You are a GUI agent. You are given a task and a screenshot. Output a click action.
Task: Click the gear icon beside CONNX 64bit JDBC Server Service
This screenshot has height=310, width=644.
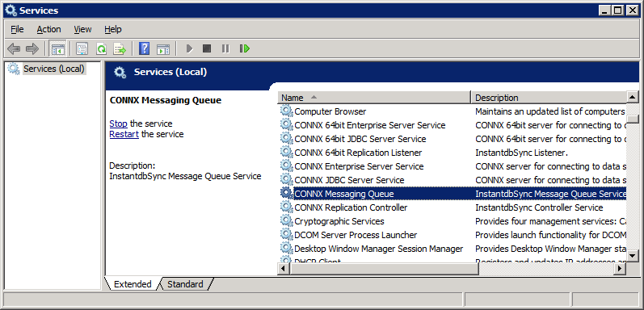[286, 138]
